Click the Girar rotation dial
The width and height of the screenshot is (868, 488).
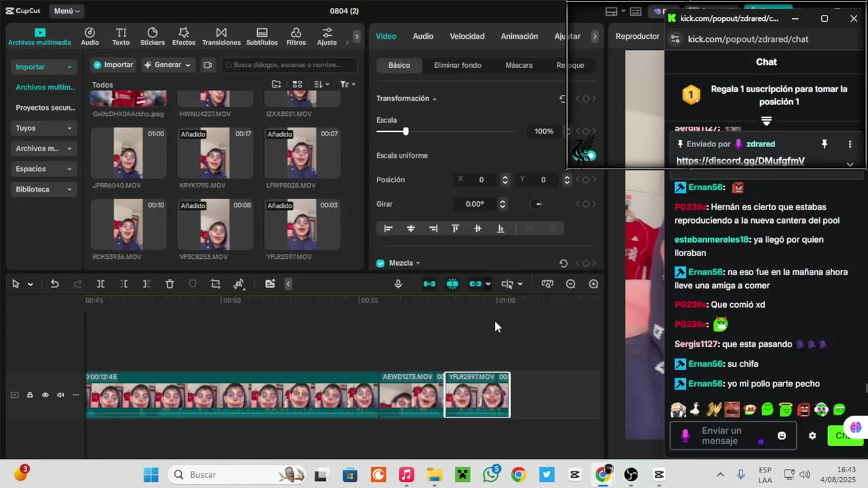(x=537, y=204)
